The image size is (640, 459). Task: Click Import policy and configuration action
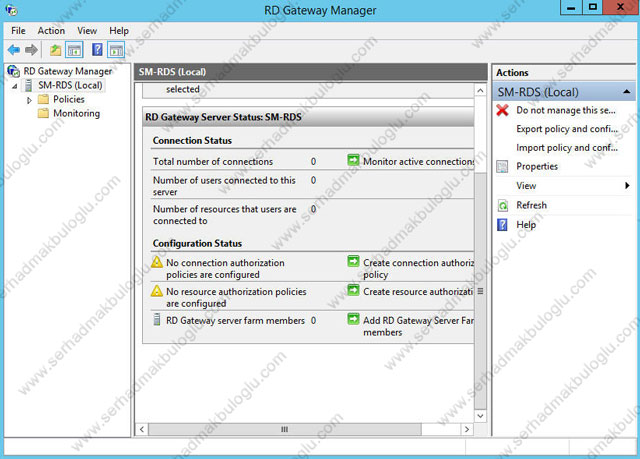pyautogui.click(x=567, y=148)
